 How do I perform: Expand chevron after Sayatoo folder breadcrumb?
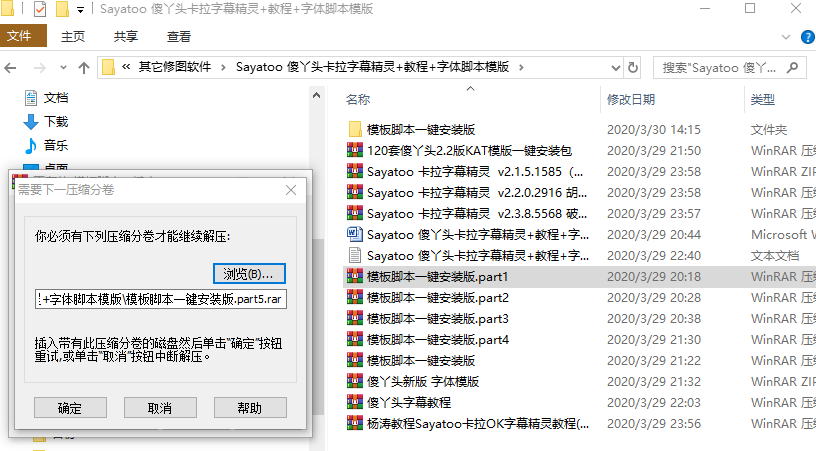pos(521,68)
